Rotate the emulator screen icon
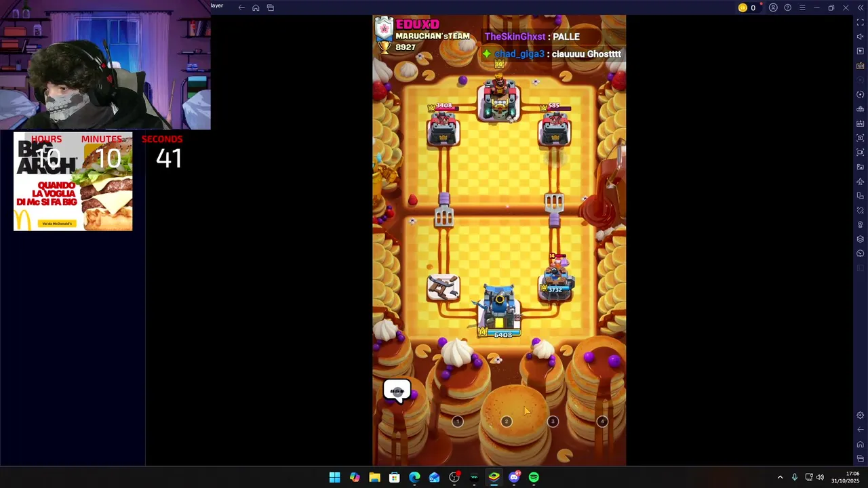 [x=860, y=196]
